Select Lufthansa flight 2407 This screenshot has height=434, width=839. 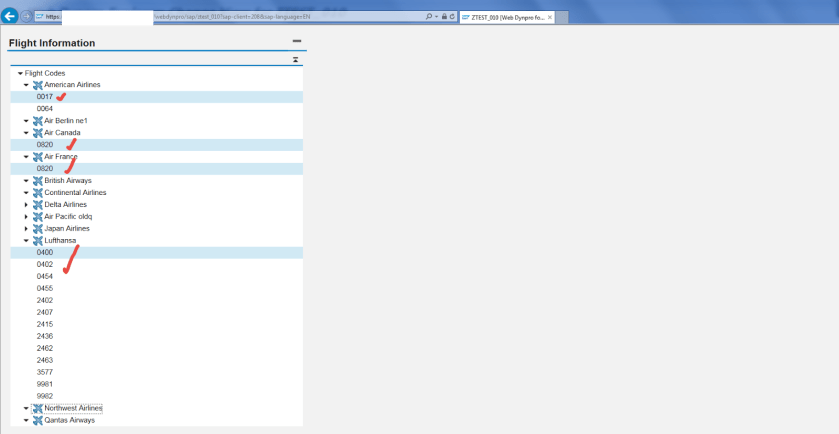click(45, 312)
